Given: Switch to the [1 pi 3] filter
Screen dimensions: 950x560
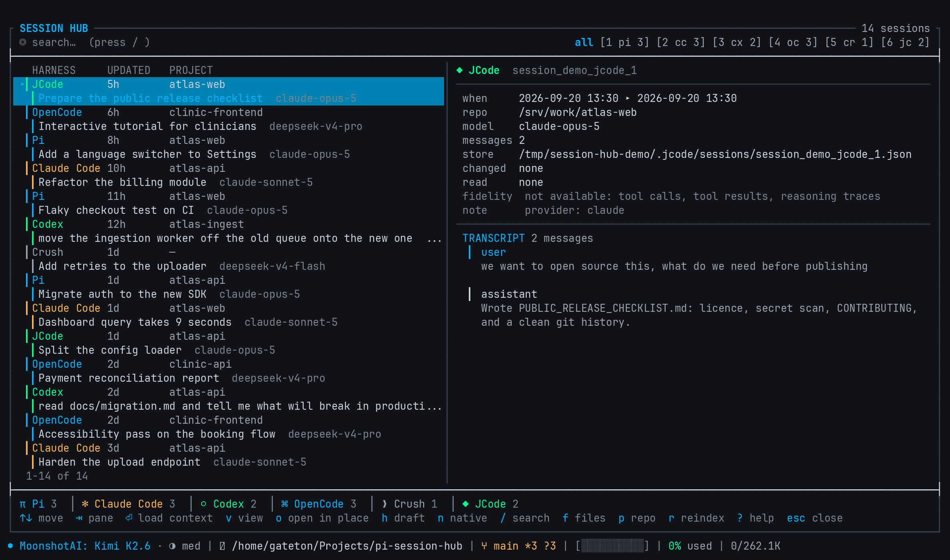Looking at the screenshot, I should click(x=624, y=42).
